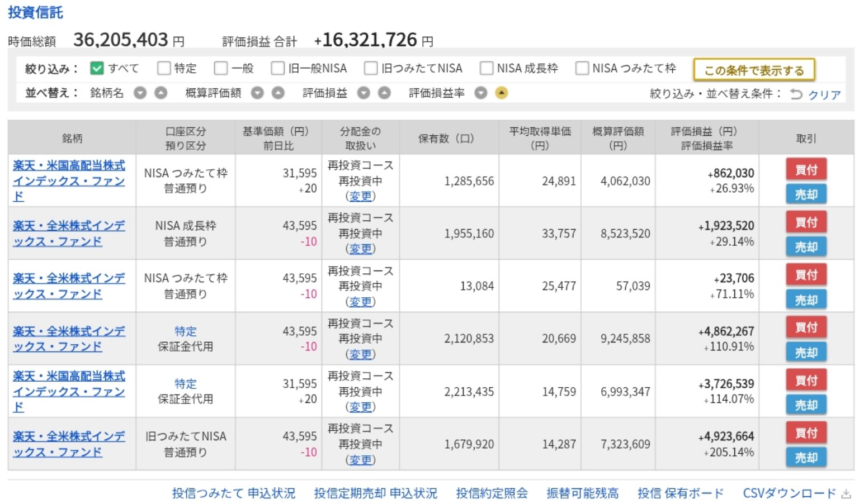Check the NISA つみたて枠 filter checkbox
859x504 pixels.
pos(582,68)
